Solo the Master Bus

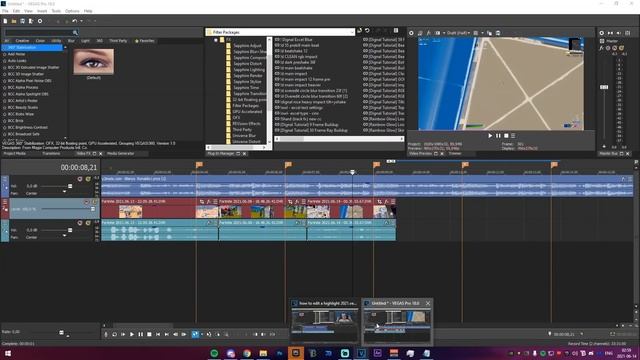click(621, 48)
